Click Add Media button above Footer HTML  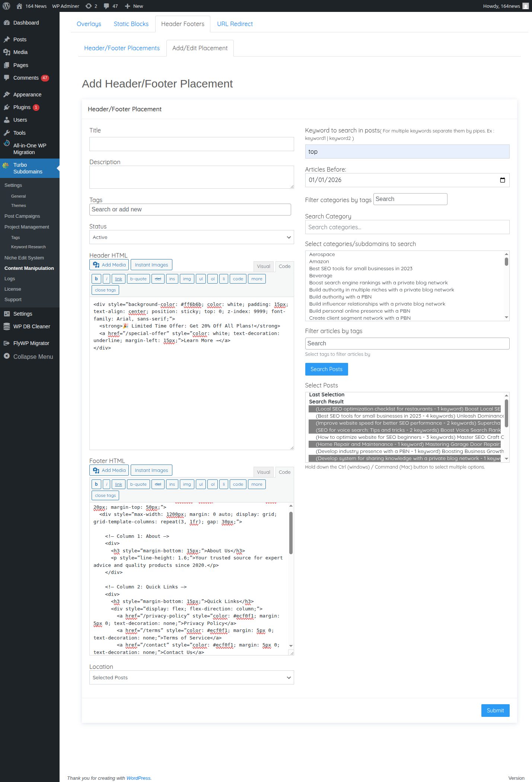pyautogui.click(x=109, y=470)
